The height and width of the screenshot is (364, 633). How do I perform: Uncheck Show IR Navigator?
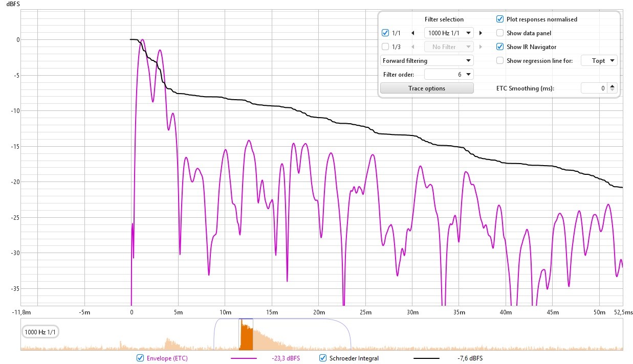(500, 47)
